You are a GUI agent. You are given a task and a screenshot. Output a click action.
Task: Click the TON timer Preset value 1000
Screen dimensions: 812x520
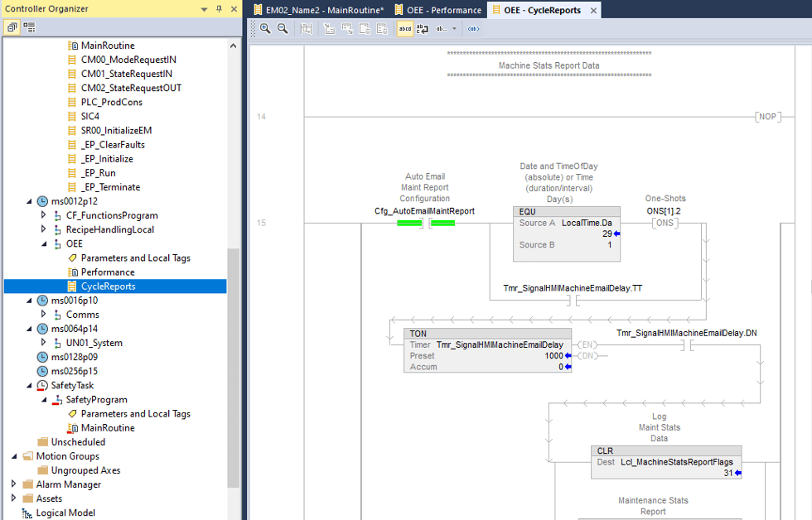click(x=553, y=355)
